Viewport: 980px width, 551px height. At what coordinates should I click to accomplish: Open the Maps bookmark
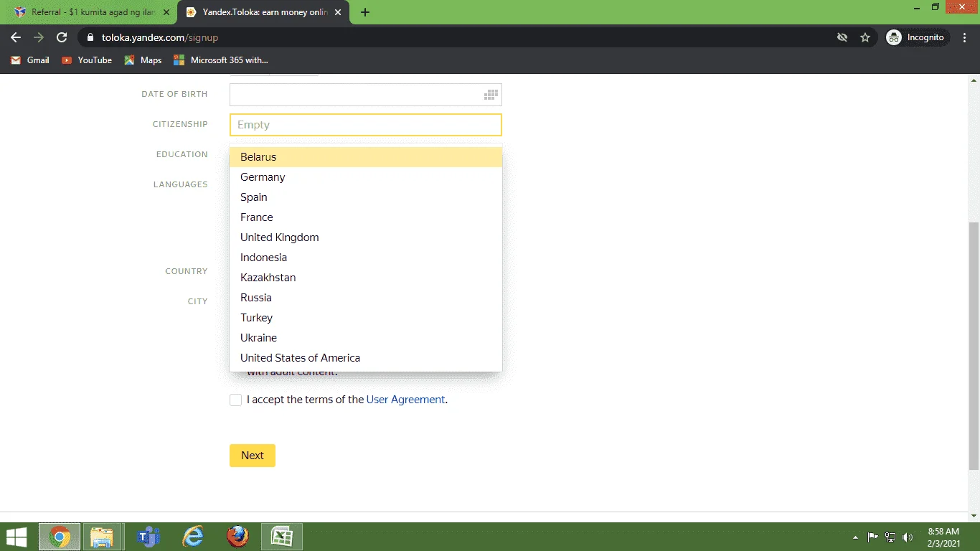143,60
